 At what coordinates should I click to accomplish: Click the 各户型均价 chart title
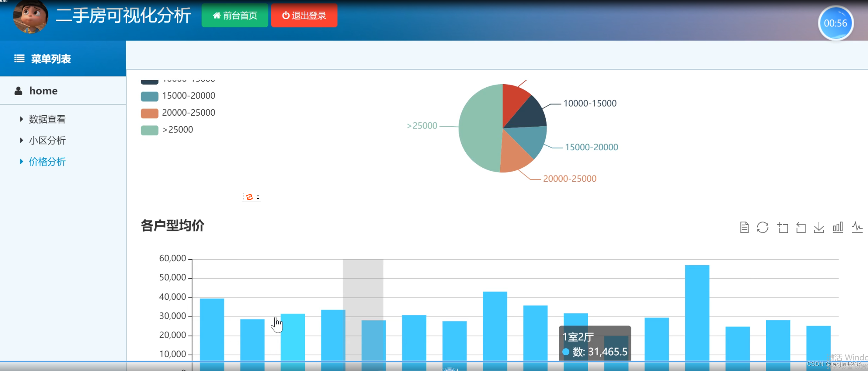[x=172, y=226]
